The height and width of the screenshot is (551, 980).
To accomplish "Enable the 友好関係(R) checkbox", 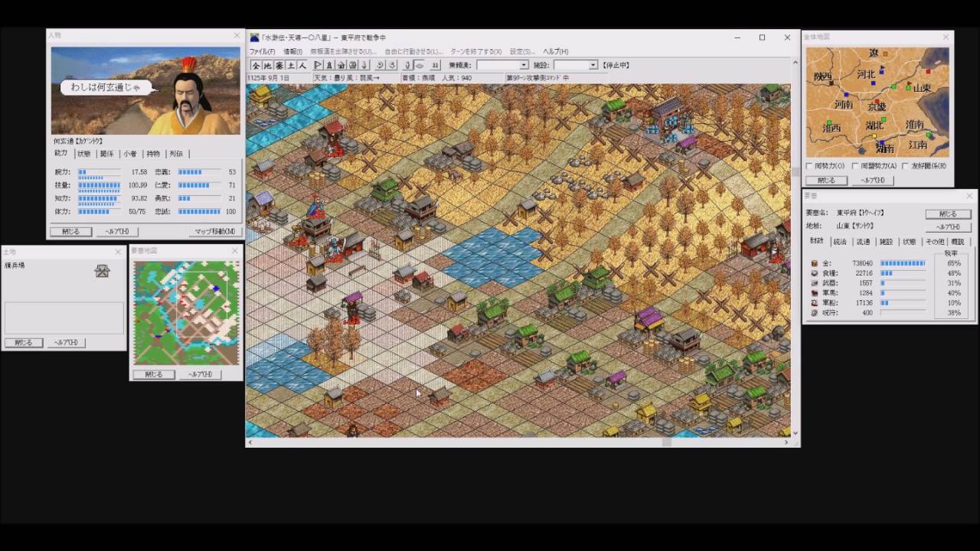I will [x=906, y=166].
